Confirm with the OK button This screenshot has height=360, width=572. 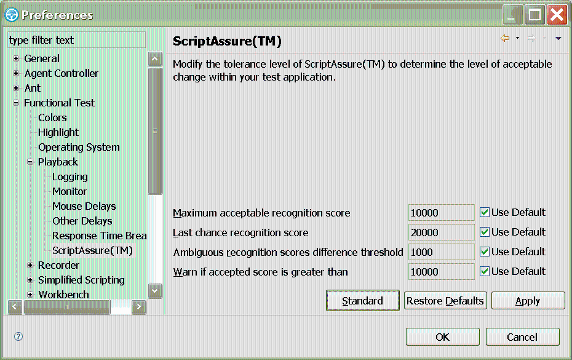click(442, 337)
